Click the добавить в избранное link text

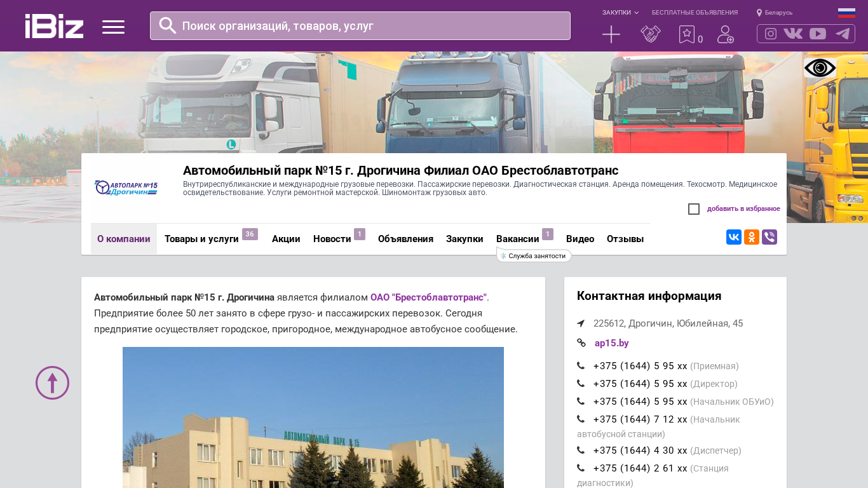(743, 209)
